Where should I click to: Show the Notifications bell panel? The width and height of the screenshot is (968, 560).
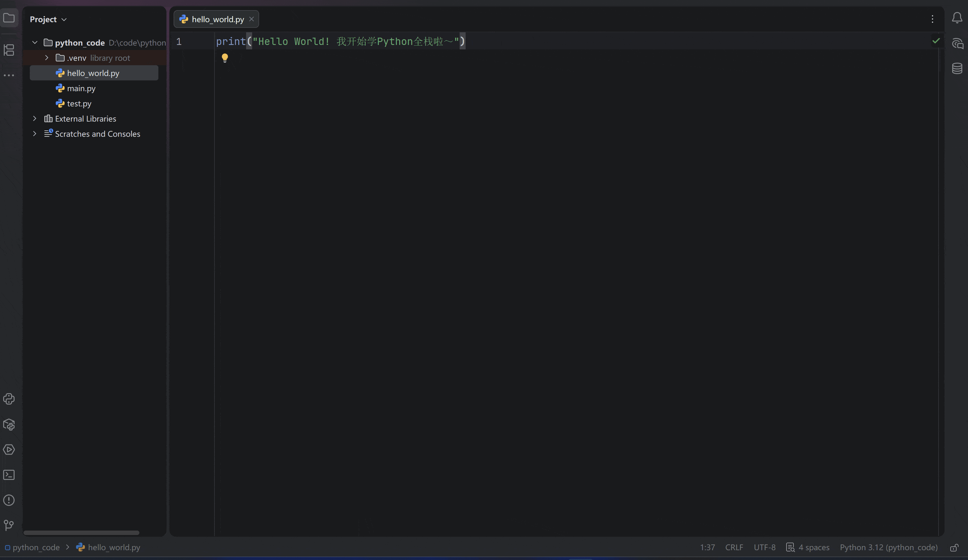point(957,18)
